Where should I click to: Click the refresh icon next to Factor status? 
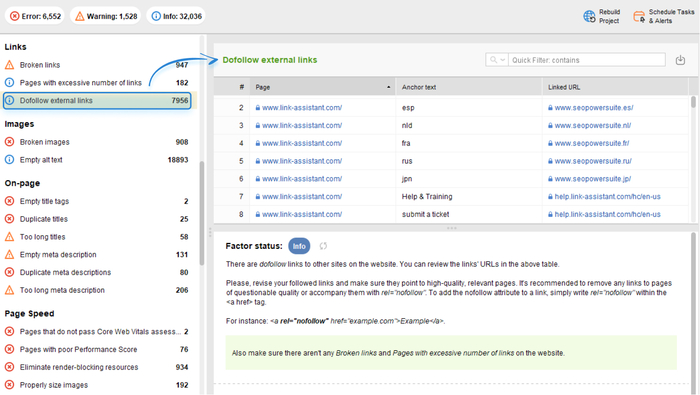(323, 246)
